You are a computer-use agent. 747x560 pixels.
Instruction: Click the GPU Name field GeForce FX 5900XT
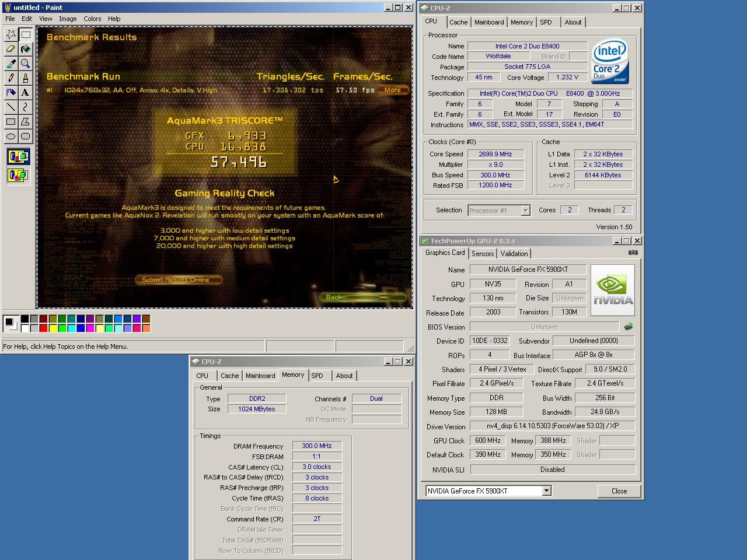528,269
